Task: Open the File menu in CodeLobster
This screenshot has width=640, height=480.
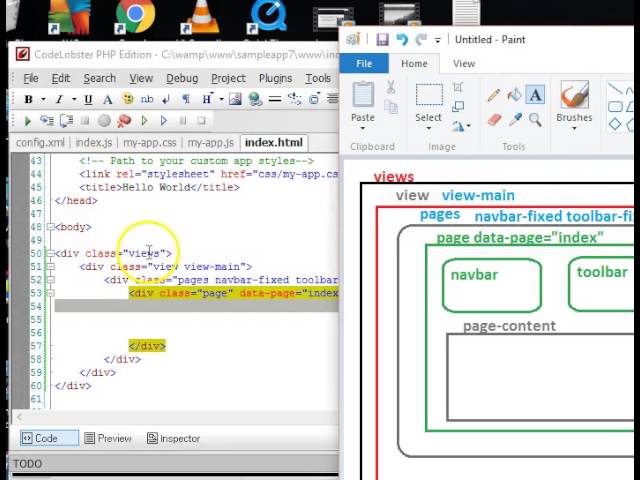Action: [x=31, y=78]
